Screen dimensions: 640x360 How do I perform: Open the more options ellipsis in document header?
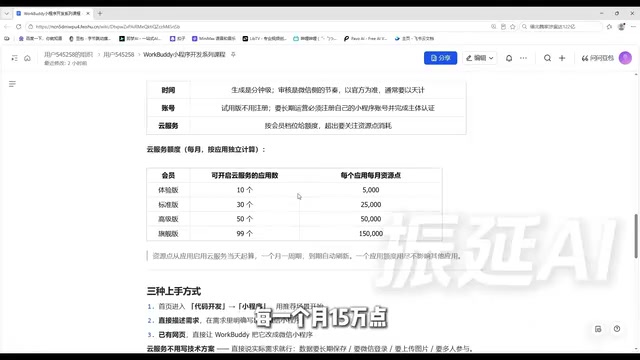click(x=523, y=58)
